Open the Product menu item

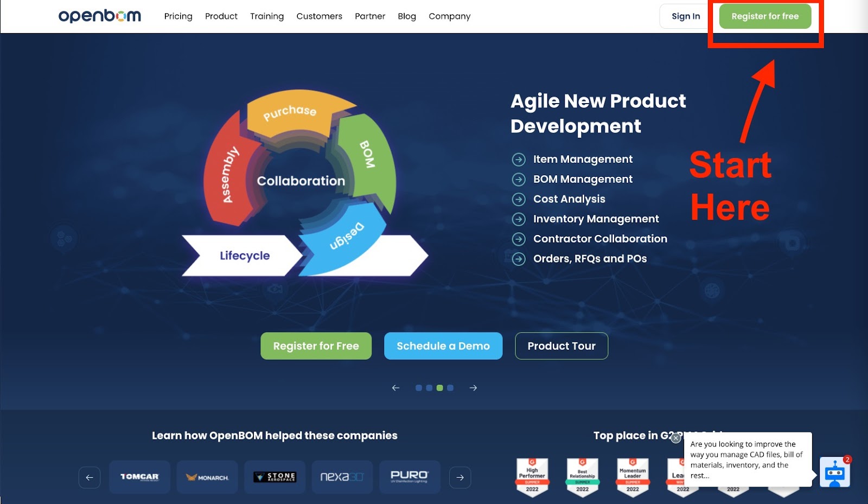221,16
